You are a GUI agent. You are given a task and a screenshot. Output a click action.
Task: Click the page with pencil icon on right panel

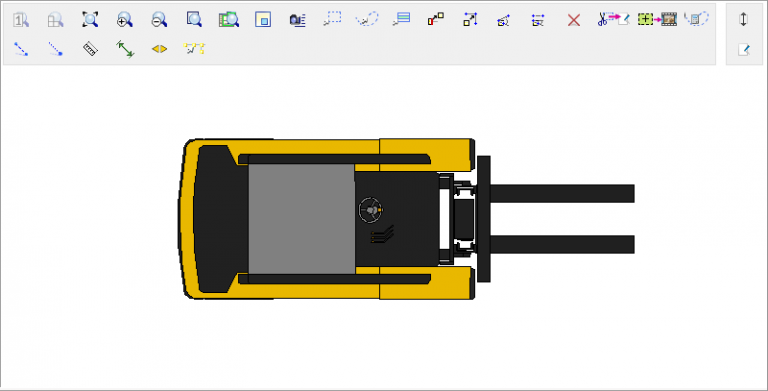pyautogui.click(x=744, y=49)
